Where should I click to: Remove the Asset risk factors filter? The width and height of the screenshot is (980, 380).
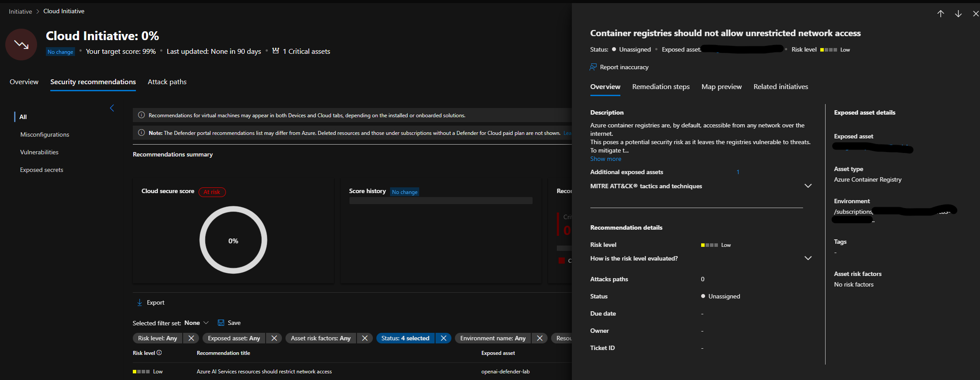coord(365,338)
